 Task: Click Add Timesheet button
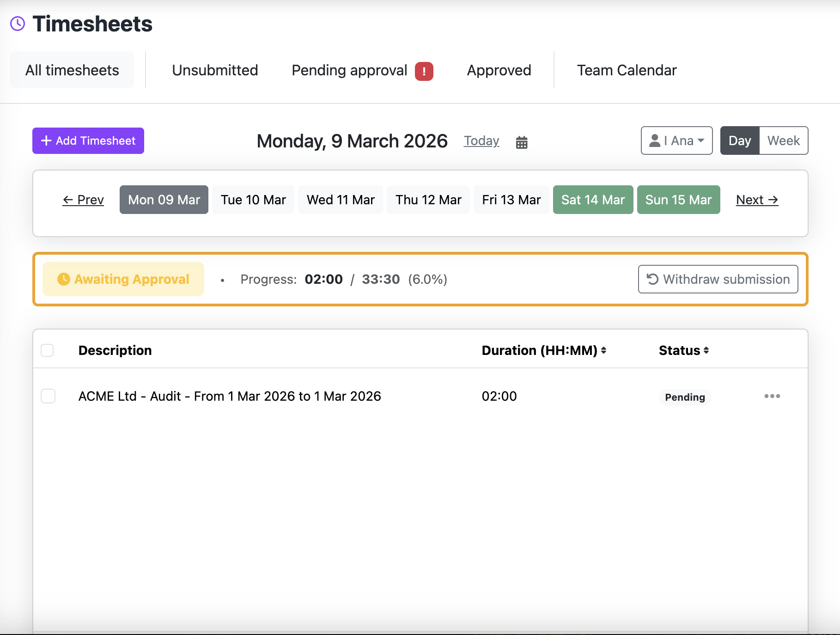(88, 140)
